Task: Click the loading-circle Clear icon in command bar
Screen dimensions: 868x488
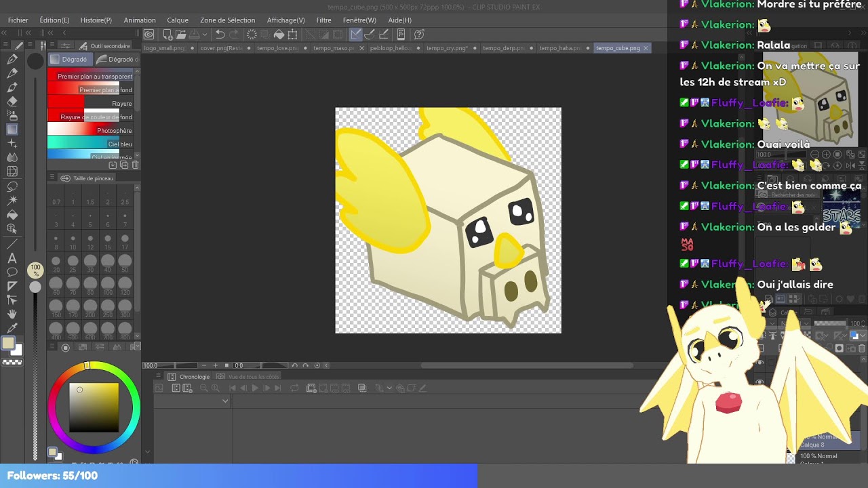Action: coord(252,35)
